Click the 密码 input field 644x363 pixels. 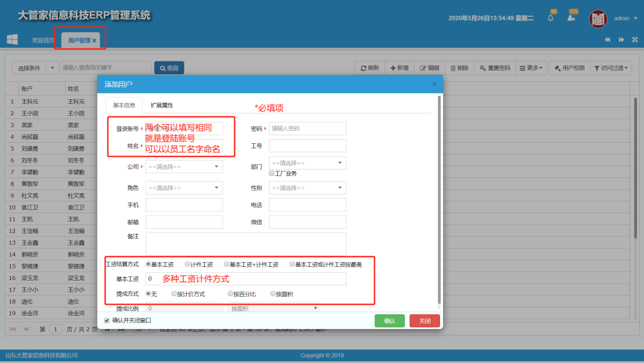point(308,128)
